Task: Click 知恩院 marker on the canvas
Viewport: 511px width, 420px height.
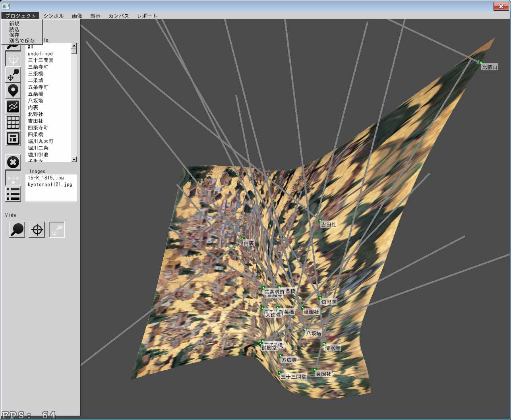Action: (329, 302)
